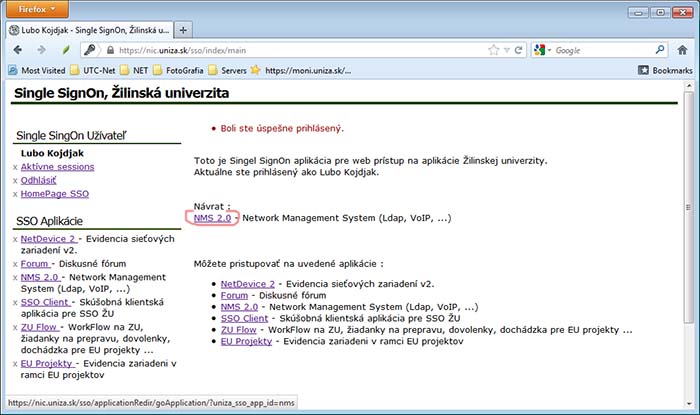Open a new tab with plus button

pos(183,30)
